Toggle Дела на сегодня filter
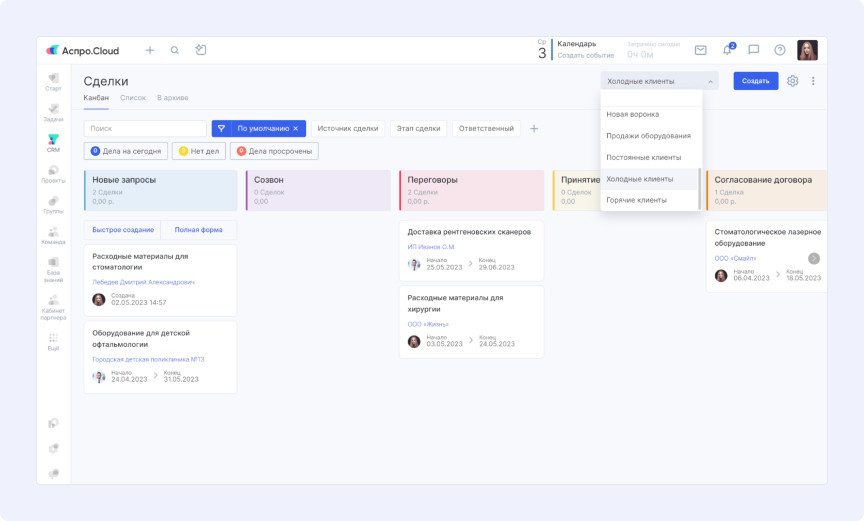The width and height of the screenshot is (864, 521). (126, 151)
